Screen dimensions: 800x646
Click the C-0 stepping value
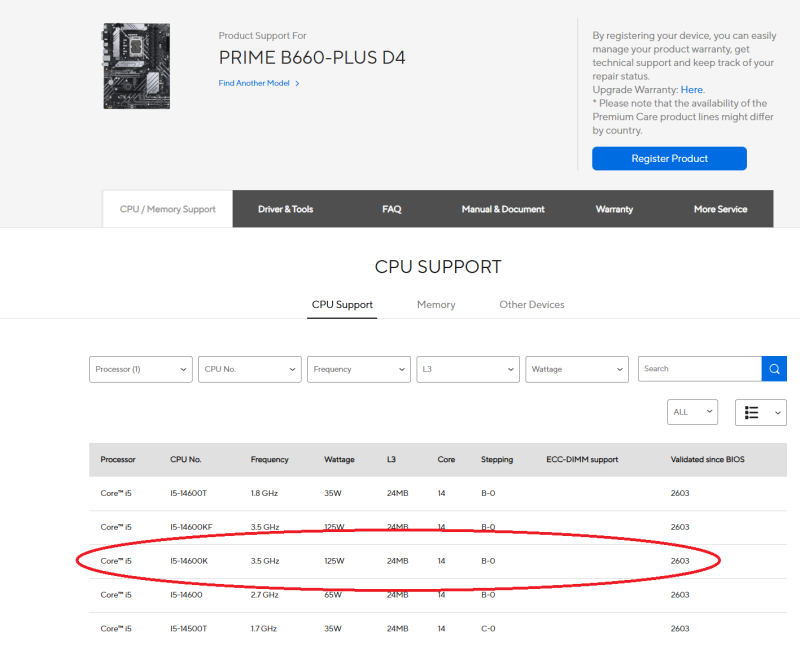click(x=488, y=629)
